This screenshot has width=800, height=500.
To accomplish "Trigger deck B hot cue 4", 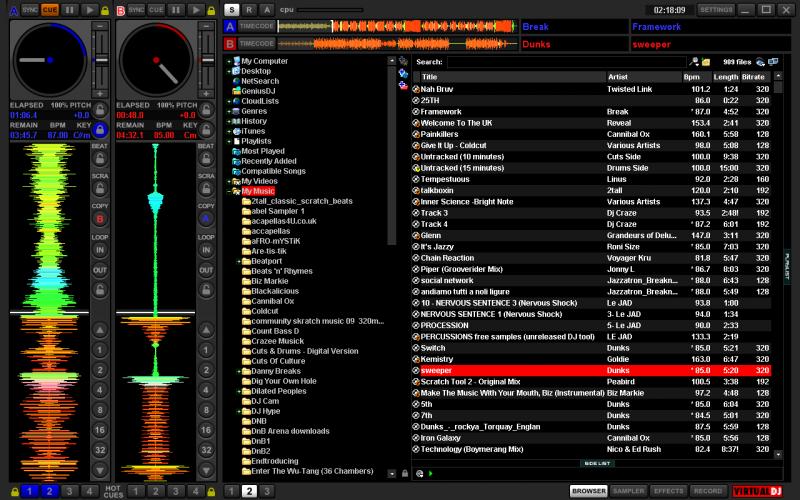I will coord(195,491).
